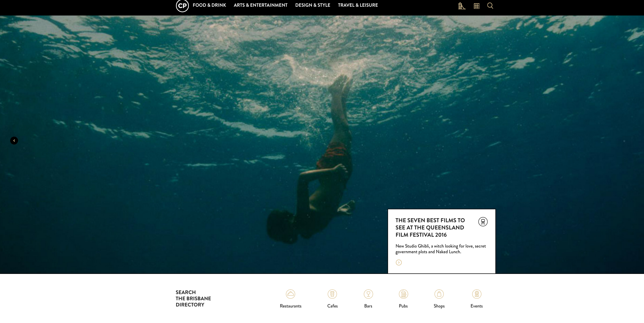Select the Restaurants icon in the directory
This screenshot has width=644, height=323.
click(291, 294)
